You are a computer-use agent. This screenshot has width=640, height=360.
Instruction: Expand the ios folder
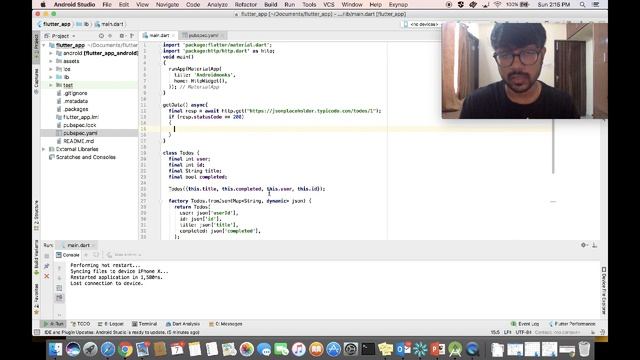(x=51, y=69)
